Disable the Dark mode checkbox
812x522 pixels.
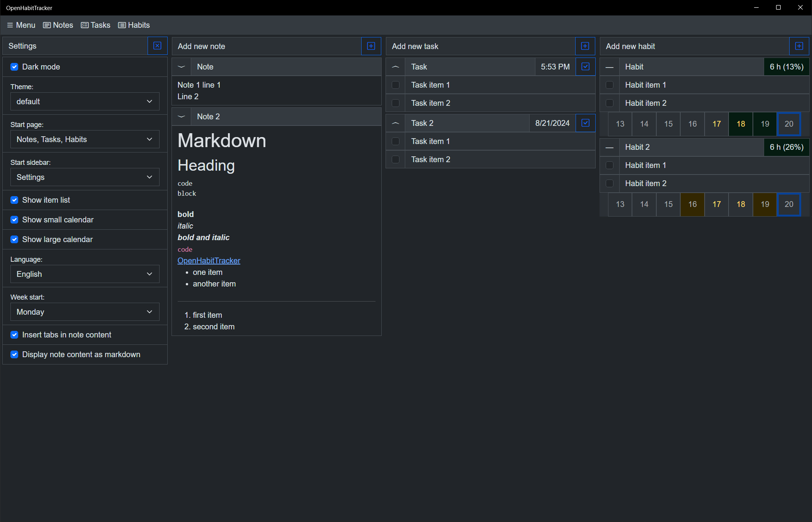pyautogui.click(x=14, y=67)
